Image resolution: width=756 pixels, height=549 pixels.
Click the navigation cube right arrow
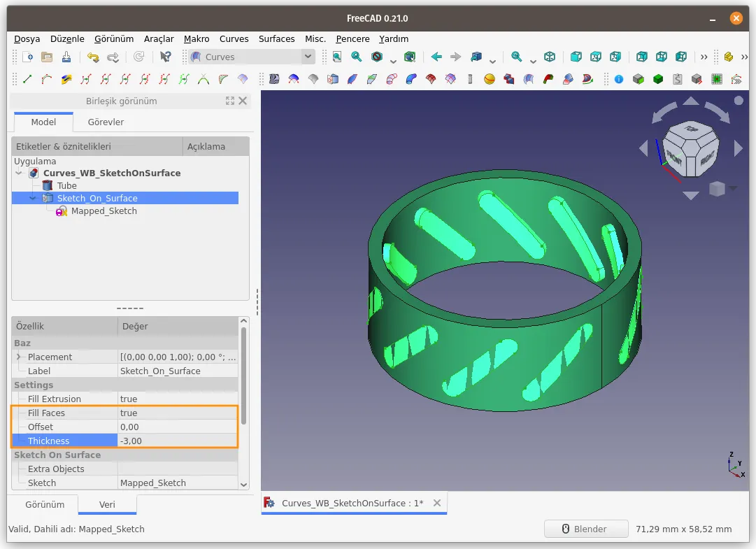pyautogui.click(x=738, y=148)
